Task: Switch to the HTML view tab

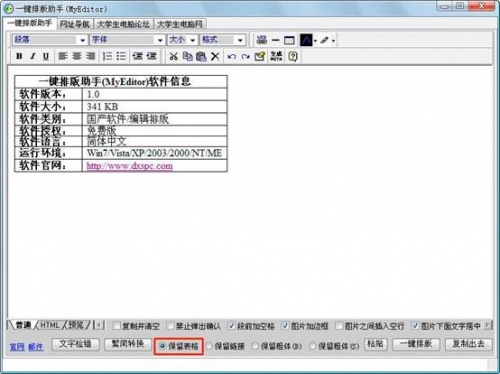Action: 50,325
